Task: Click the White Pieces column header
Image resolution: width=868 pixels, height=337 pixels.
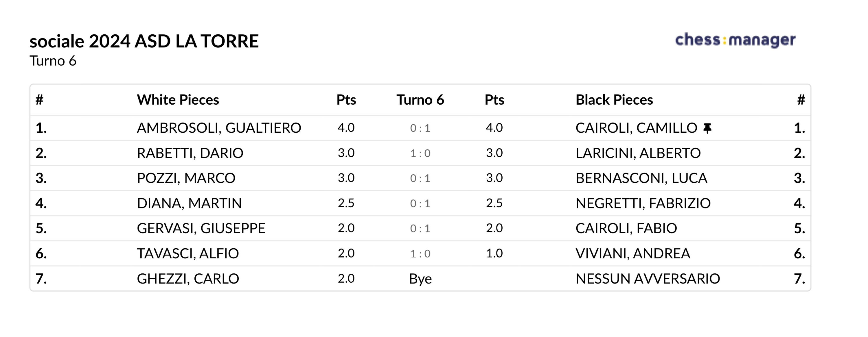Action: point(178,100)
